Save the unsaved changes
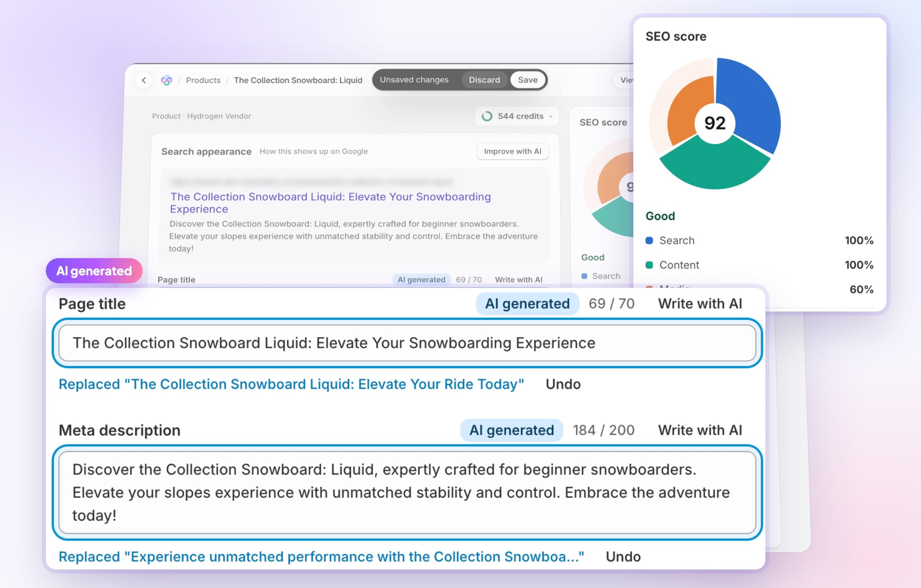 (527, 80)
